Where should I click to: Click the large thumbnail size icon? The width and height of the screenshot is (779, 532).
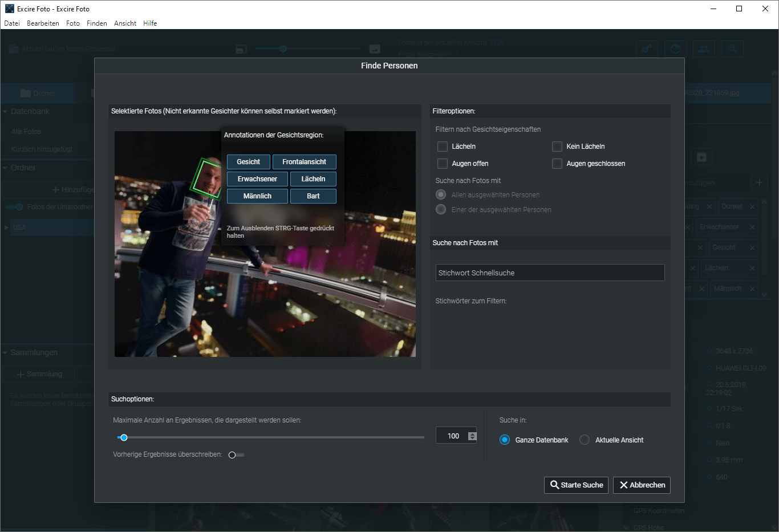tap(375, 50)
